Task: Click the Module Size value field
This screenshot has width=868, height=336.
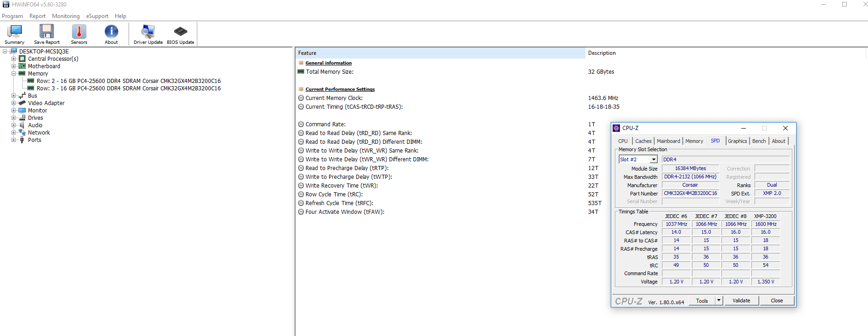Action: [x=691, y=169]
